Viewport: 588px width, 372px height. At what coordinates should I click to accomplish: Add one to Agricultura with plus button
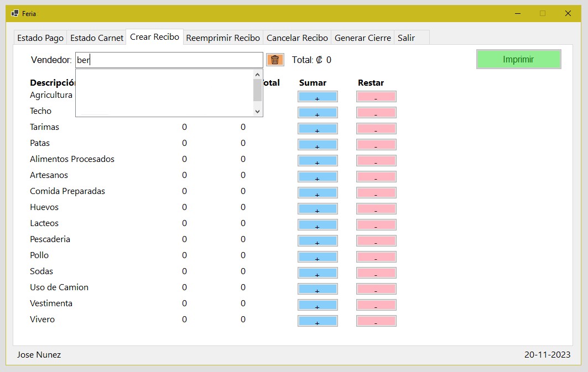coord(318,97)
